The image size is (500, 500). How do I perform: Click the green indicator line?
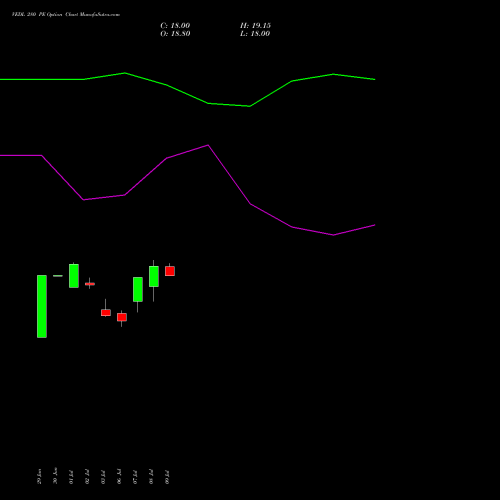click(187, 94)
